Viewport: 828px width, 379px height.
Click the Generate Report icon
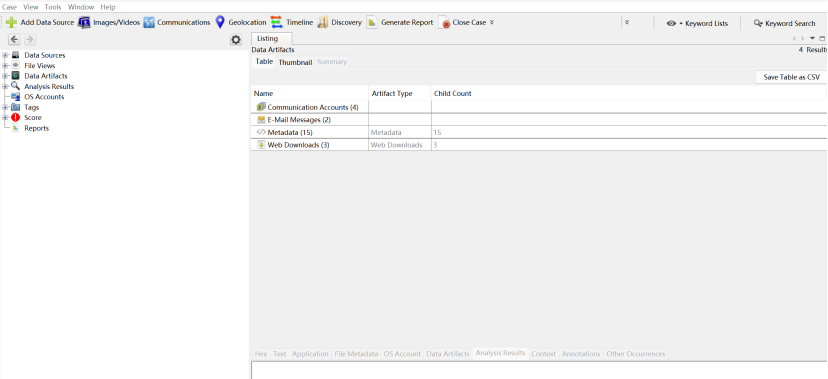(x=372, y=23)
